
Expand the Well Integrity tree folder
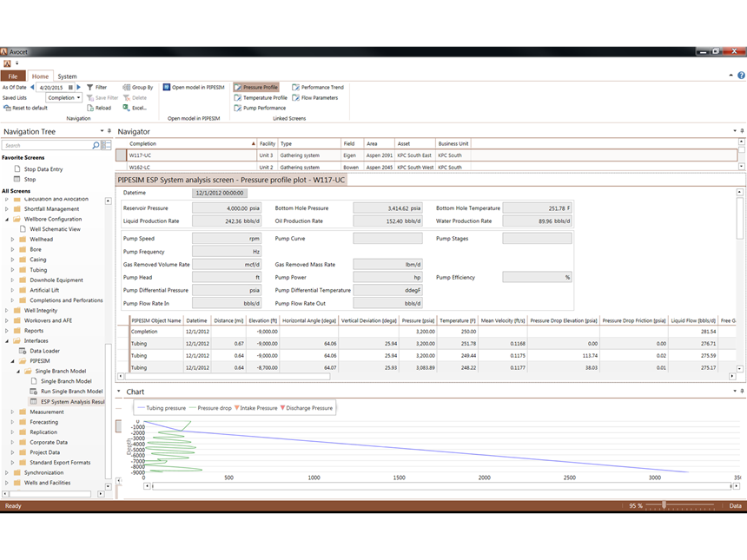(x=7, y=310)
